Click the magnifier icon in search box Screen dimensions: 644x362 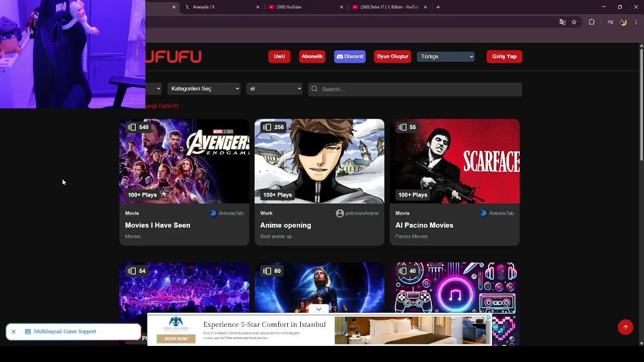315,89
